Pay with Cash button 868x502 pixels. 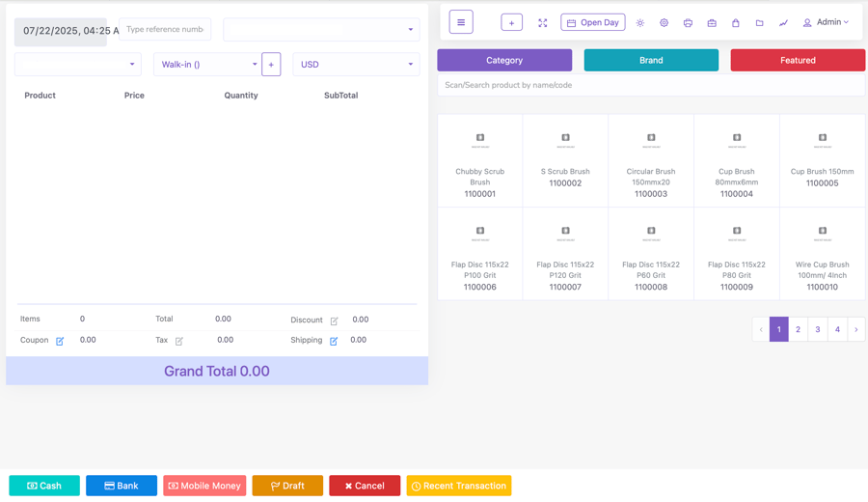[44, 486]
